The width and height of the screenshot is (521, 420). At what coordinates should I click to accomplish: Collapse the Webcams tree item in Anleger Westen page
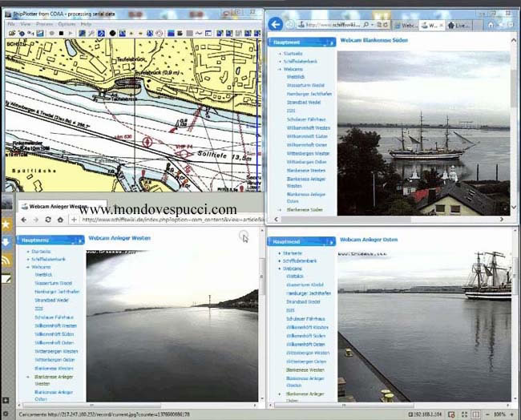(28, 267)
